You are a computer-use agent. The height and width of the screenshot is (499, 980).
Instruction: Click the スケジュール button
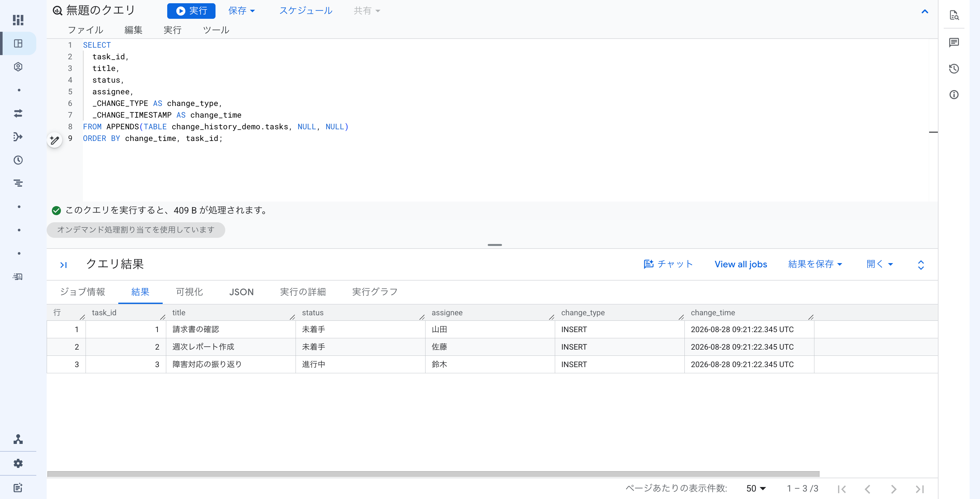point(306,11)
